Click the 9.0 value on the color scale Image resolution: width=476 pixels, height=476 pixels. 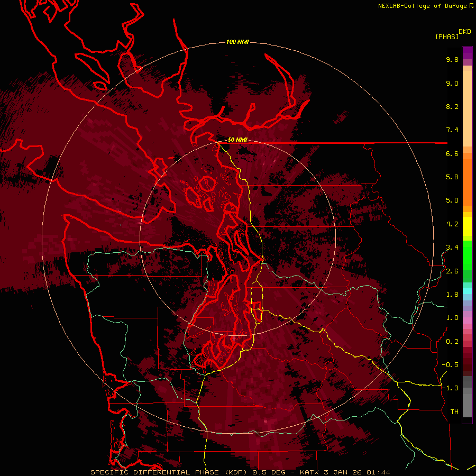tap(452, 84)
